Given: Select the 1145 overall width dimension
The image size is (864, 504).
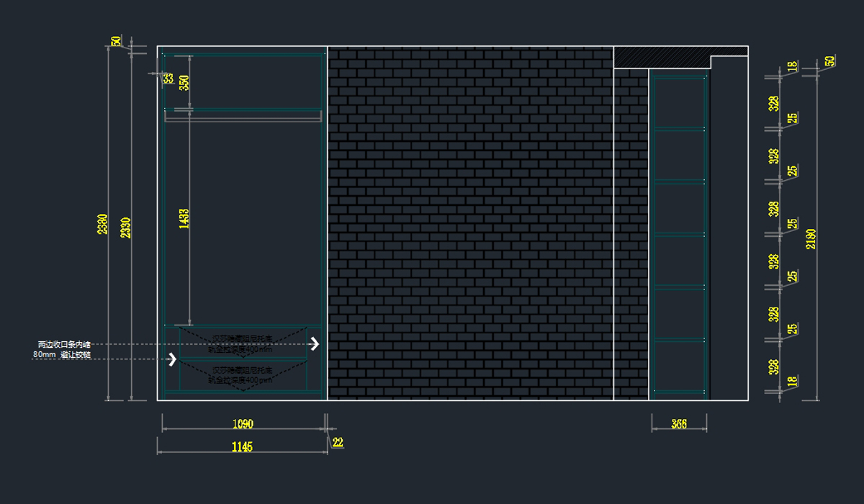Looking at the screenshot, I should (242, 447).
